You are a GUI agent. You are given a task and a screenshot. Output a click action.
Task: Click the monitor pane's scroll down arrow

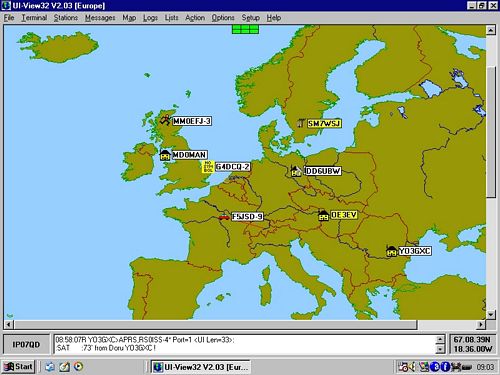[x=440, y=349]
